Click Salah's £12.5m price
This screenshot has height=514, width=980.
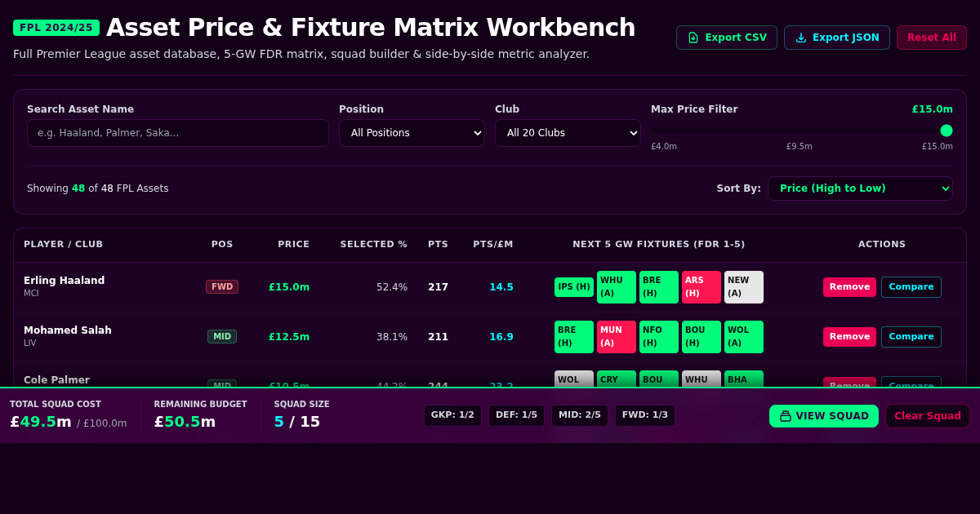[x=289, y=337]
